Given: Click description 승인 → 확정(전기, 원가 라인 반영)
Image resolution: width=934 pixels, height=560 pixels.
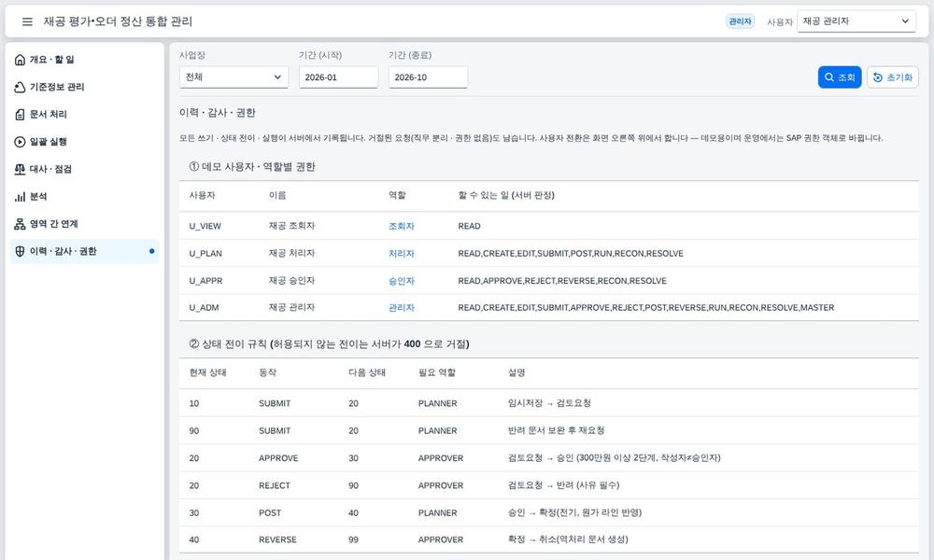Looking at the screenshot, I should [574, 512].
